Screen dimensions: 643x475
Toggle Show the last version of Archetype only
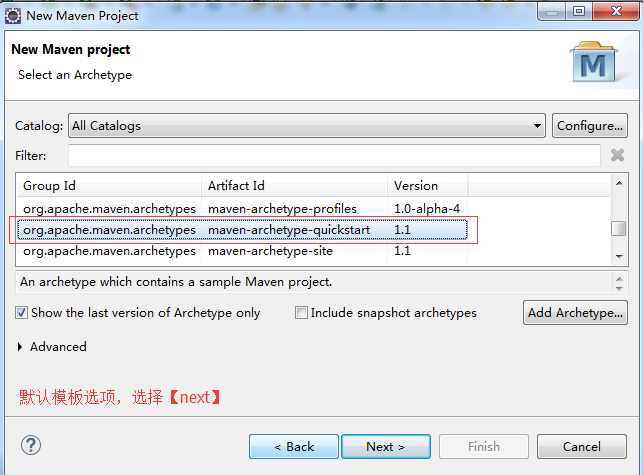tap(21, 313)
